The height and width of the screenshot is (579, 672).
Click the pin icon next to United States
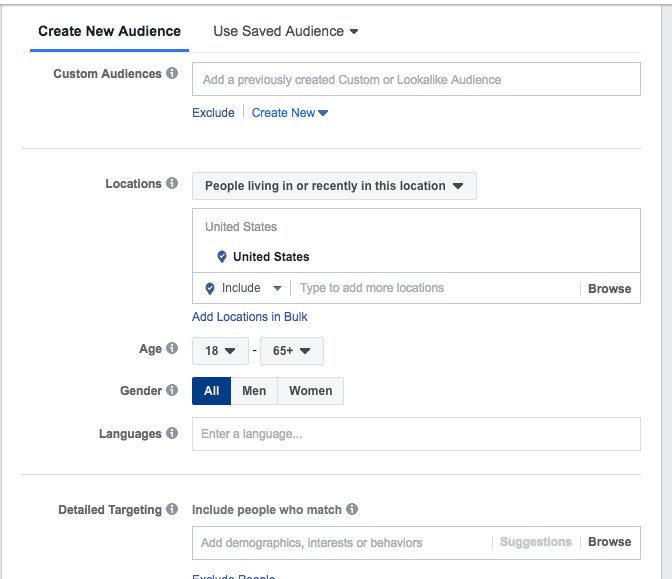pyautogui.click(x=222, y=257)
